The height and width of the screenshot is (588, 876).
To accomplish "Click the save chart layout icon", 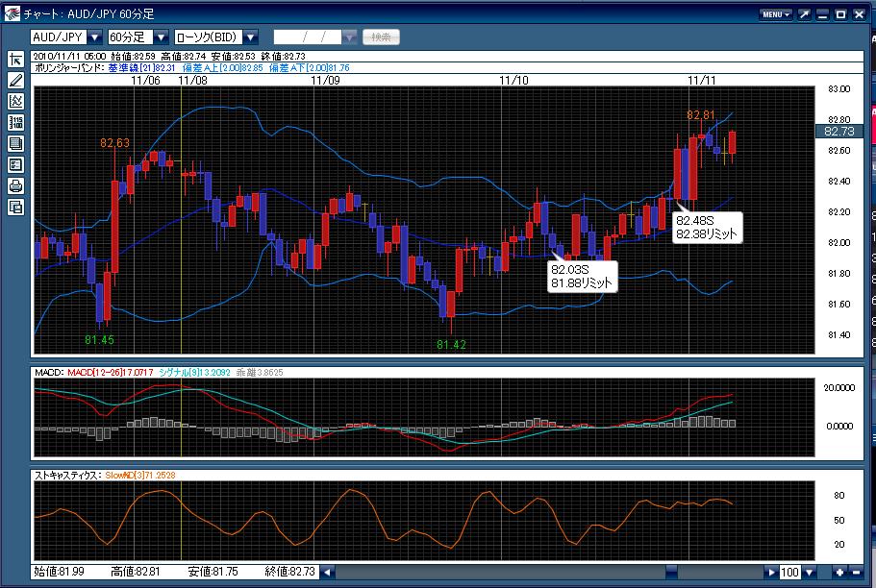I will (15, 208).
